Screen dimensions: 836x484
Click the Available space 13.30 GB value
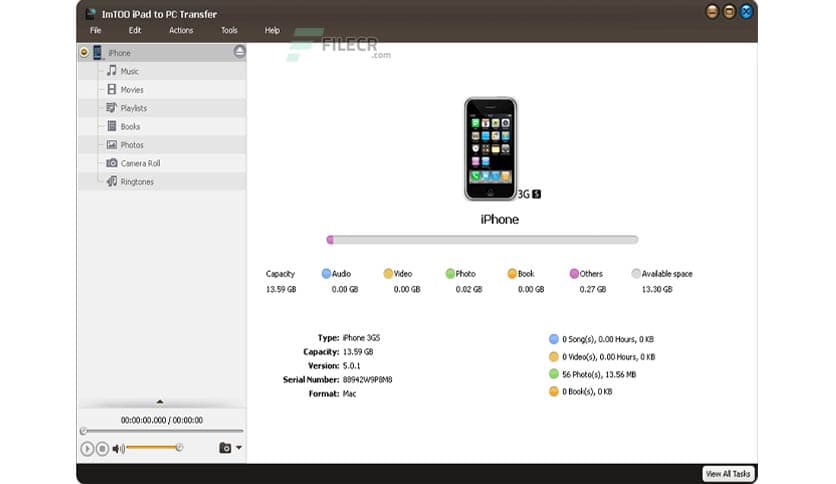point(657,289)
